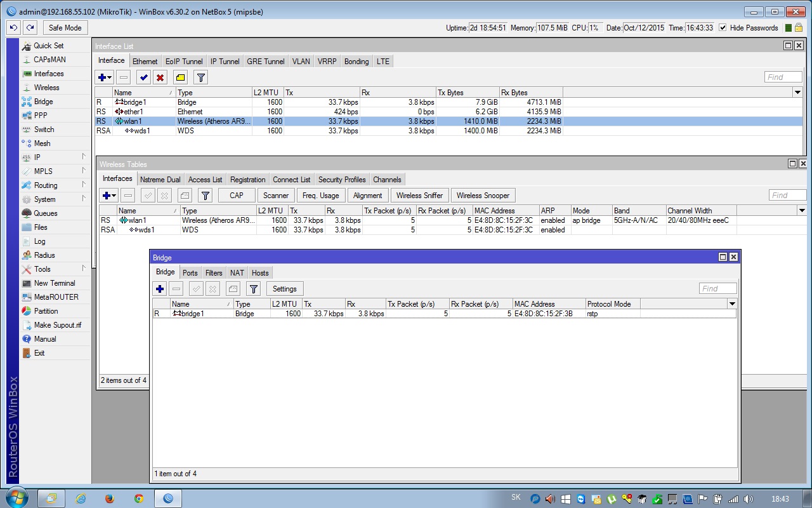The width and height of the screenshot is (812, 508).
Task: Open column dropdown arrow in Wireless Tables
Action: (802, 211)
